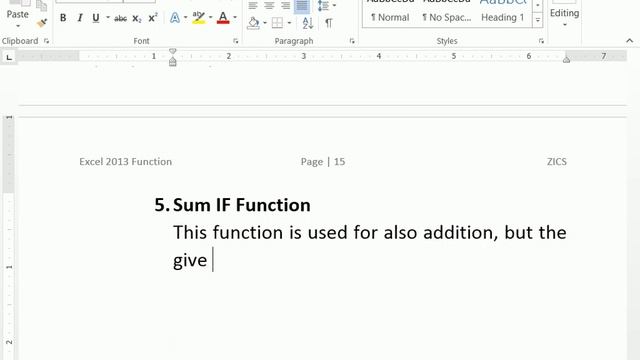Screen dimensions: 640x360
Task: Apply the No Spacing style
Action: 447,17
